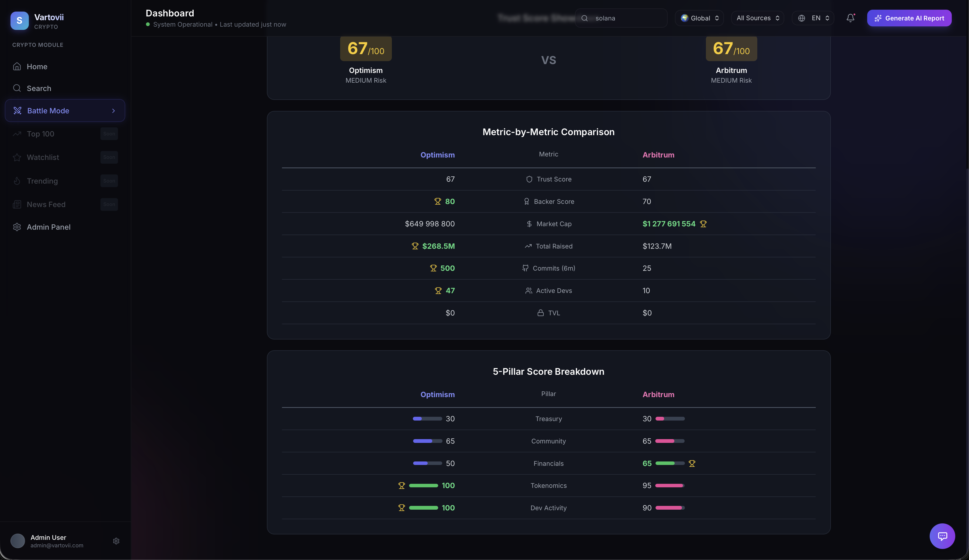Expand the All Sources dropdown
Image resolution: width=969 pixels, height=560 pixels.
(x=758, y=18)
